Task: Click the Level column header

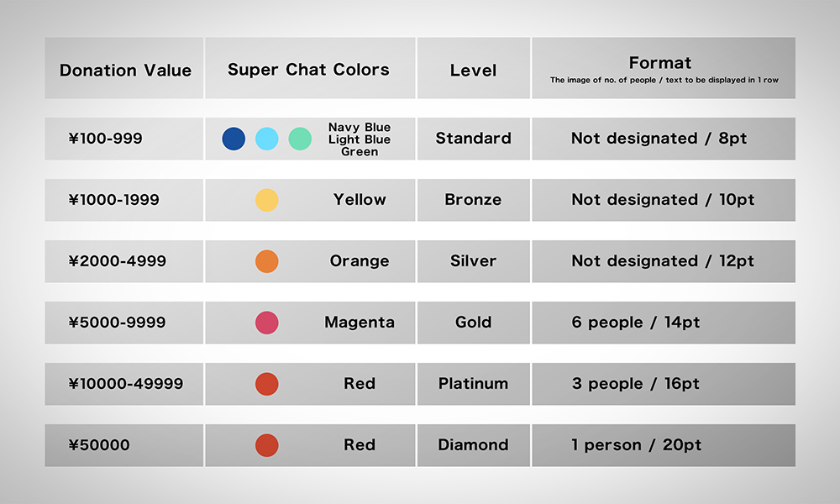Action: pos(474,68)
